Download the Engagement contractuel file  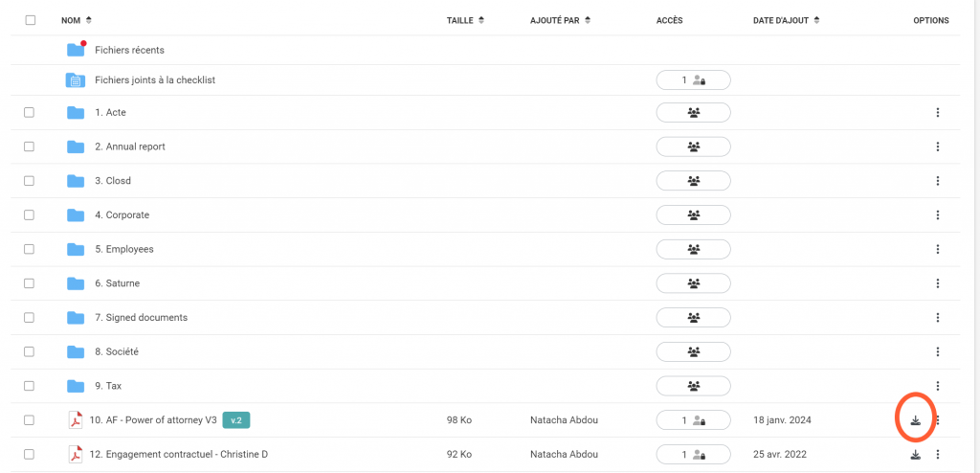point(915,455)
